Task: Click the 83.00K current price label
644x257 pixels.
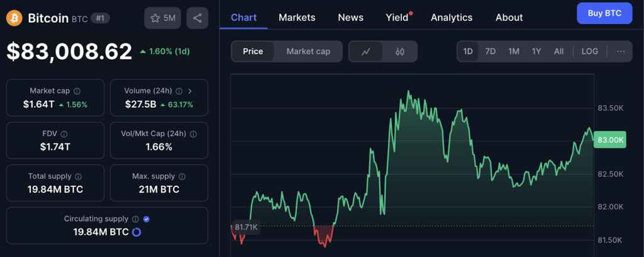Action: 610,140
